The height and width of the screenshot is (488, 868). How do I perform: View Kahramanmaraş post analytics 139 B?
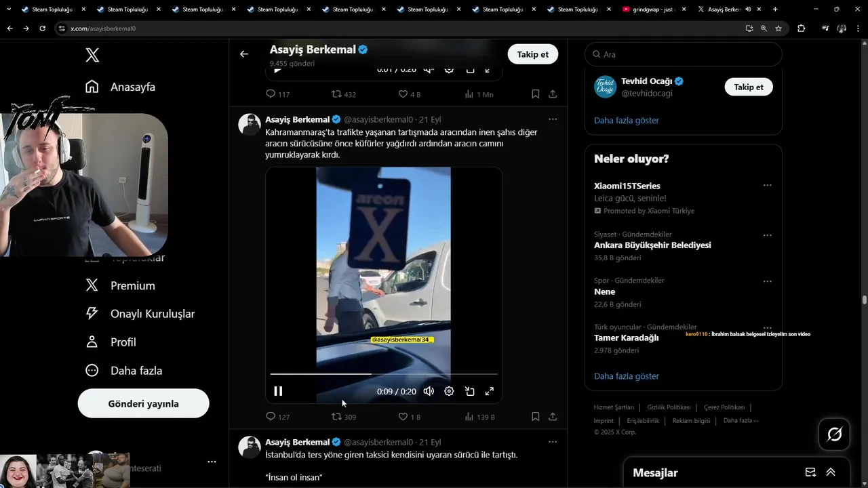click(479, 417)
